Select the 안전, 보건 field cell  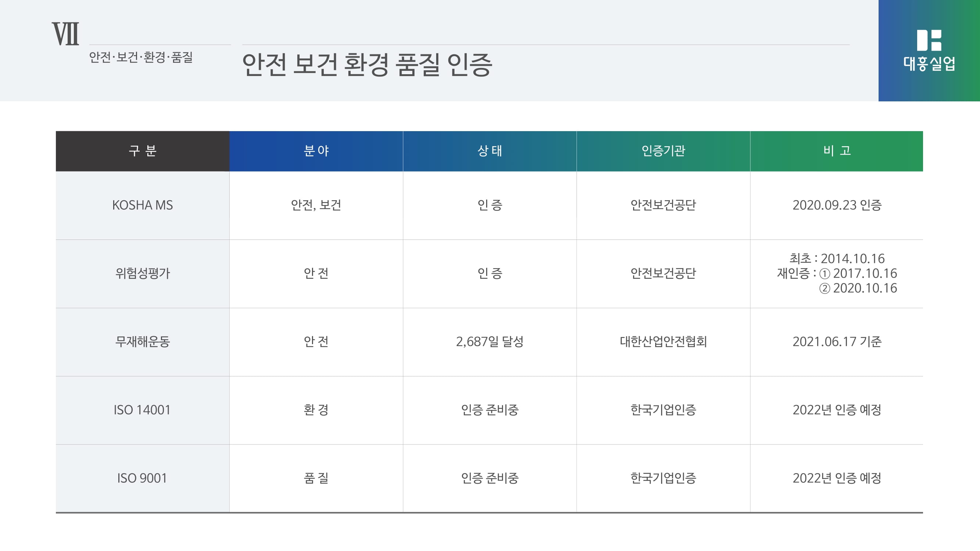coord(316,205)
